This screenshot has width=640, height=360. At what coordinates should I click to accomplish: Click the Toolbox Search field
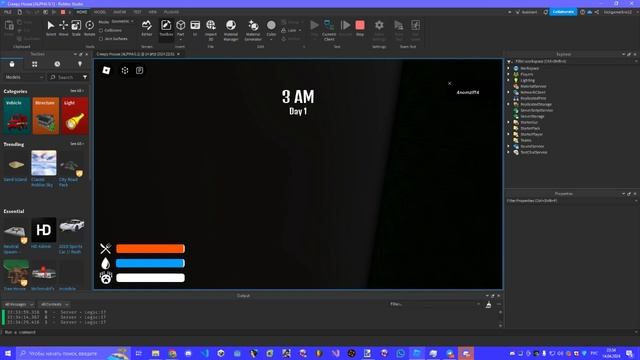pos(64,77)
